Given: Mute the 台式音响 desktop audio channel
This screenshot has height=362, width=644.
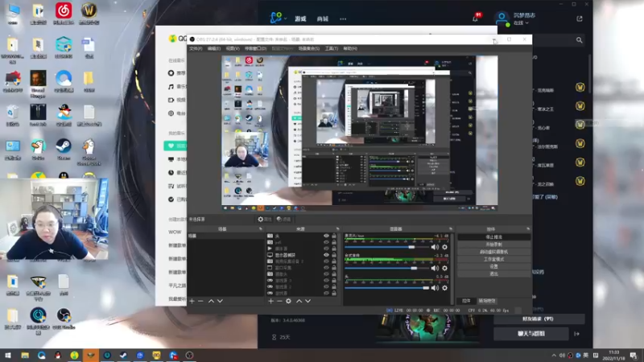Looking at the screenshot, I should coord(435,268).
